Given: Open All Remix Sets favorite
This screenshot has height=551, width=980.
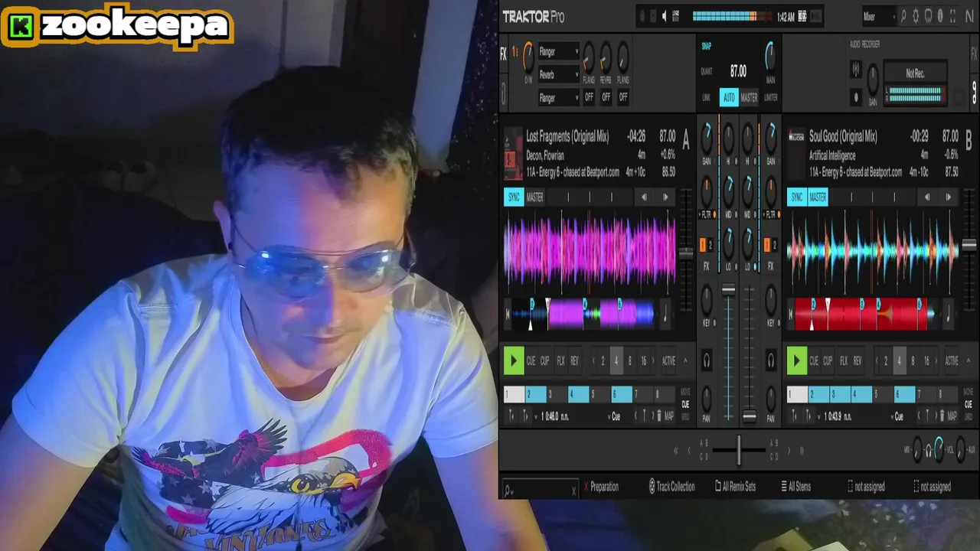Looking at the screenshot, I should (x=735, y=487).
